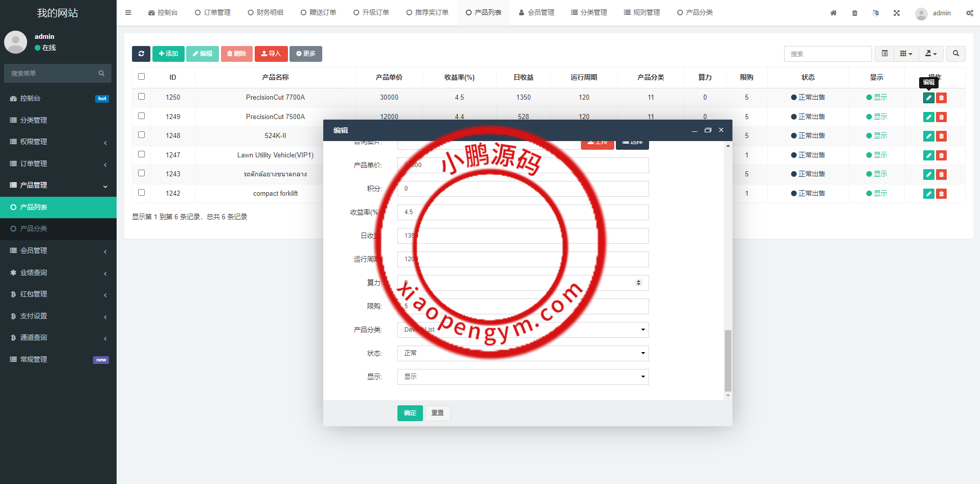This screenshot has height=484, width=980.
Task: Click the hamburger menu icon to collapse sidebar
Action: (x=128, y=13)
